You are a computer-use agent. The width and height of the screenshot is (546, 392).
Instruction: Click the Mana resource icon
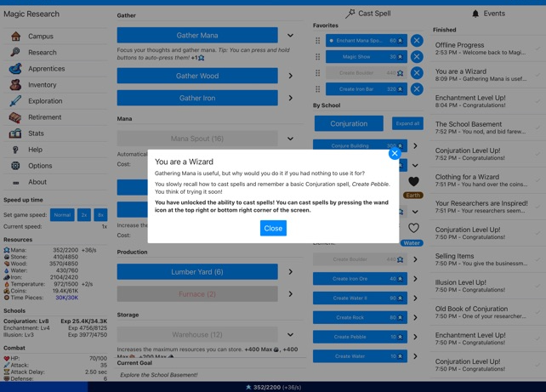pos(7,250)
